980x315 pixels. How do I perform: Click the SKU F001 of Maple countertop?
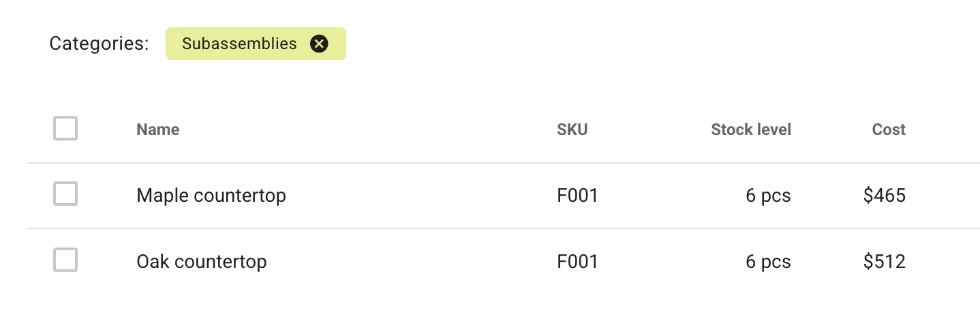pyautogui.click(x=577, y=196)
